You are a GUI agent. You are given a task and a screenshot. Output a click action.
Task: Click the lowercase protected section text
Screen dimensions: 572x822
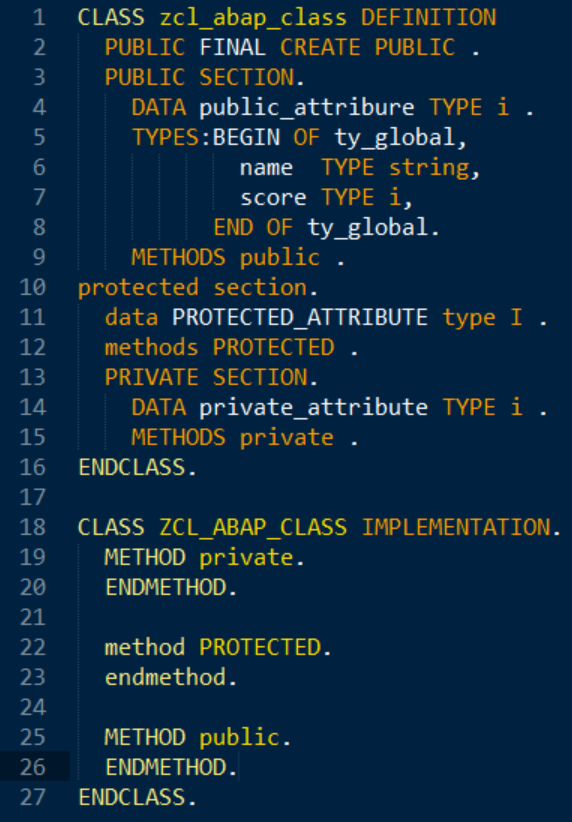point(192,288)
